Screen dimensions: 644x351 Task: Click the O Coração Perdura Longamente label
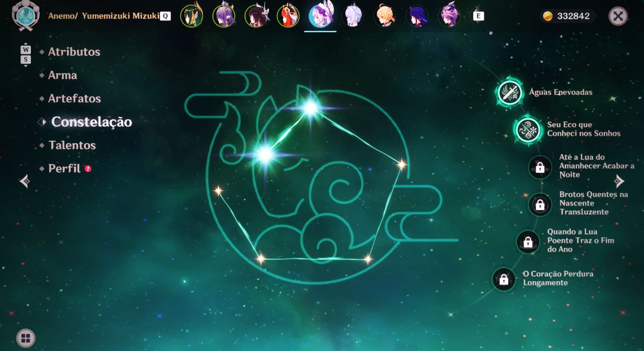[558, 278]
